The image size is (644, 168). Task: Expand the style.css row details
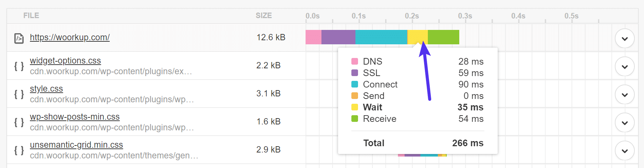click(x=624, y=95)
